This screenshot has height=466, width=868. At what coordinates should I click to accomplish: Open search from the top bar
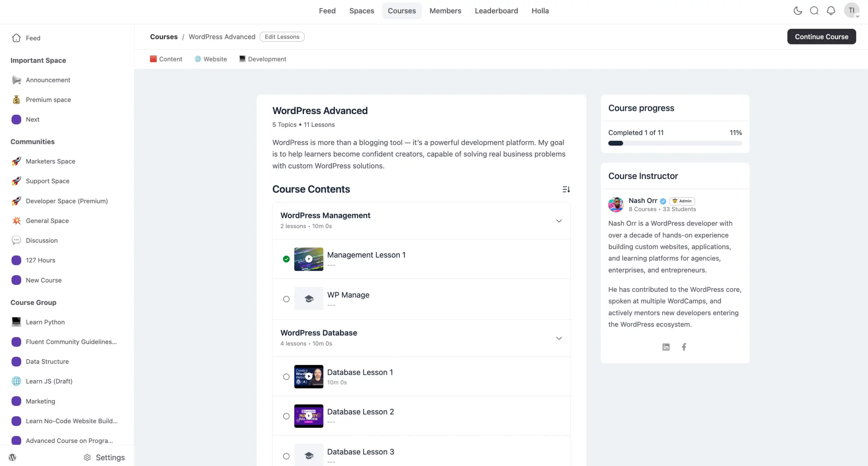814,11
